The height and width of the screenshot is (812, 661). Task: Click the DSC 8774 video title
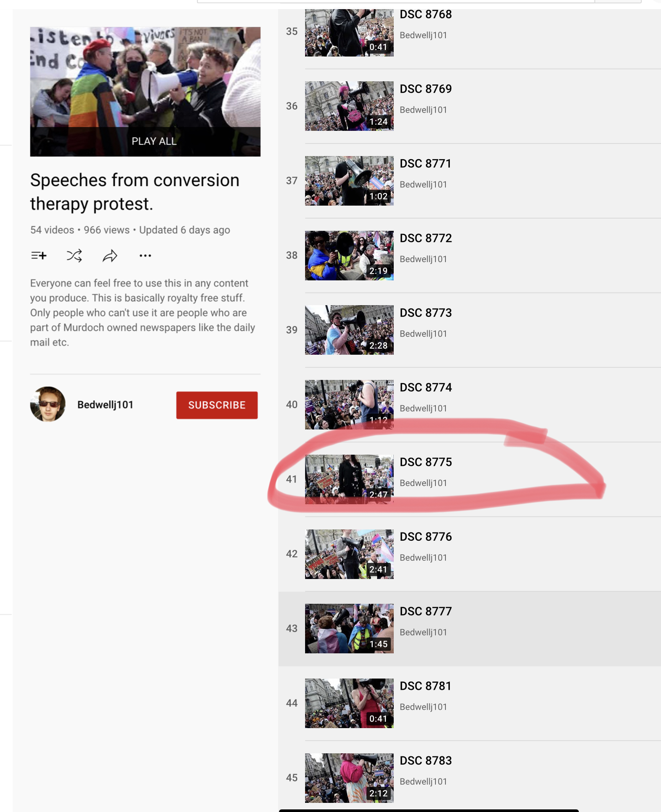pyautogui.click(x=426, y=387)
